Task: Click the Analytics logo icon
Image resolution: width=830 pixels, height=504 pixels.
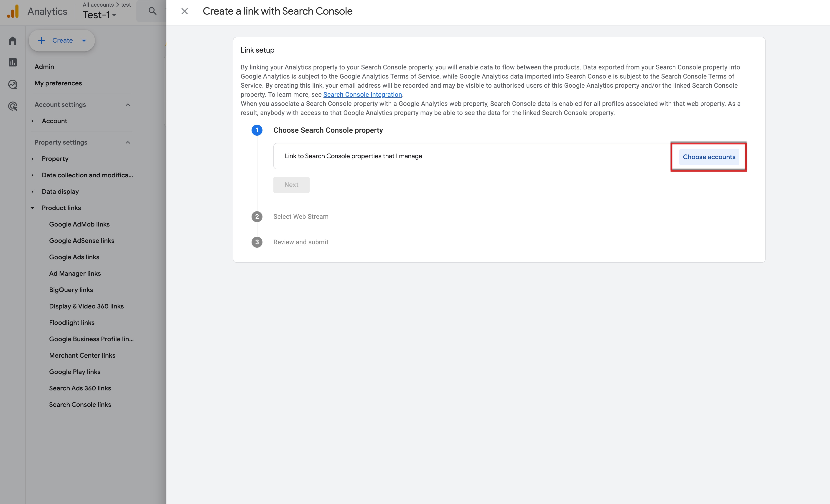Action: coord(13,11)
